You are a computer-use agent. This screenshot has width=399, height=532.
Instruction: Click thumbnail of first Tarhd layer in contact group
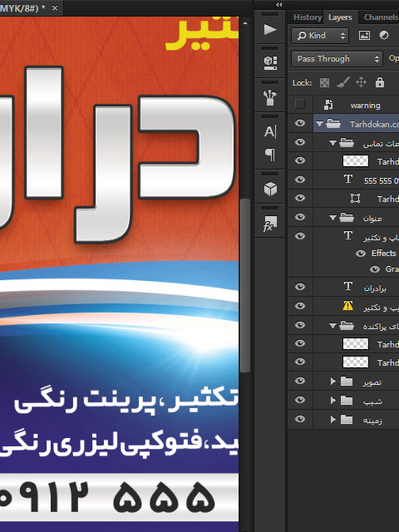356,160
